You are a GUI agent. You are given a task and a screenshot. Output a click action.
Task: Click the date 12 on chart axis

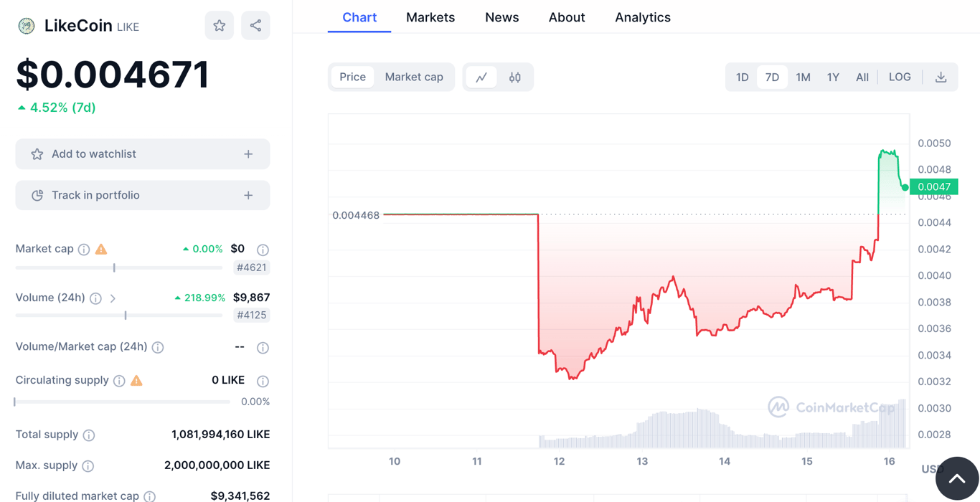point(560,461)
